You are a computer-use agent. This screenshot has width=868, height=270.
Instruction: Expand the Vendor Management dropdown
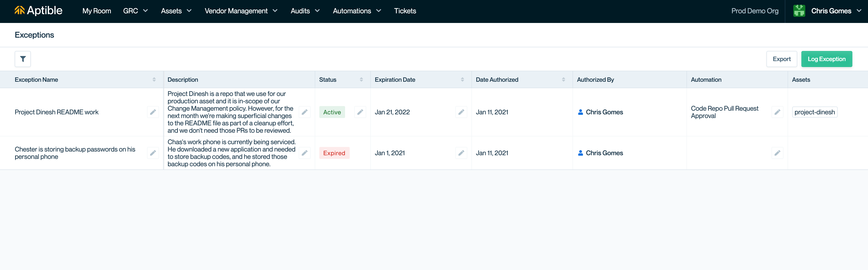coord(241,11)
